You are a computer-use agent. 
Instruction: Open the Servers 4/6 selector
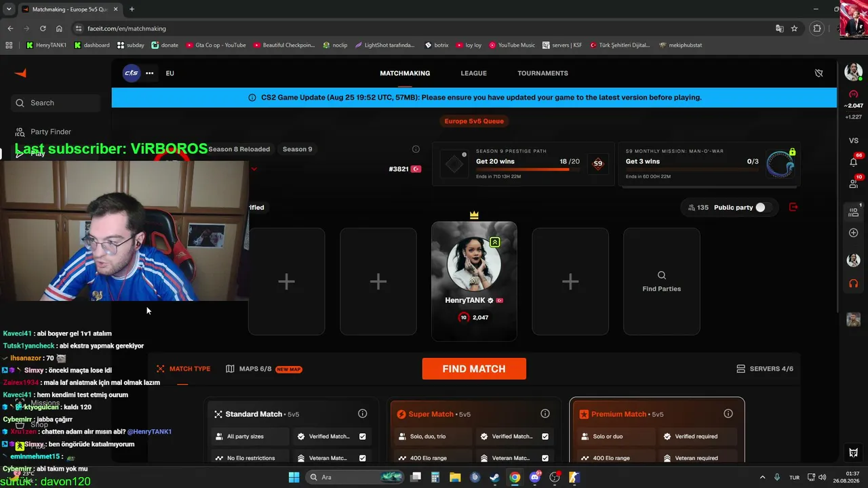pyautogui.click(x=765, y=369)
